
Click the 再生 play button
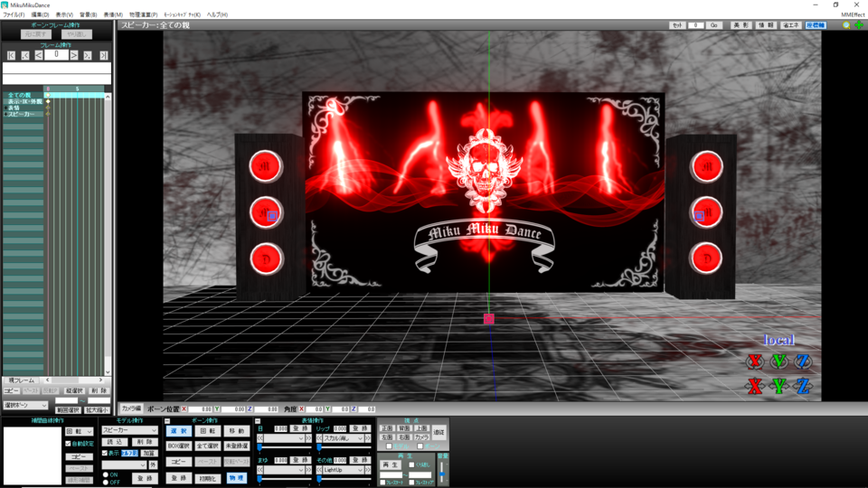pyautogui.click(x=391, y=465)
